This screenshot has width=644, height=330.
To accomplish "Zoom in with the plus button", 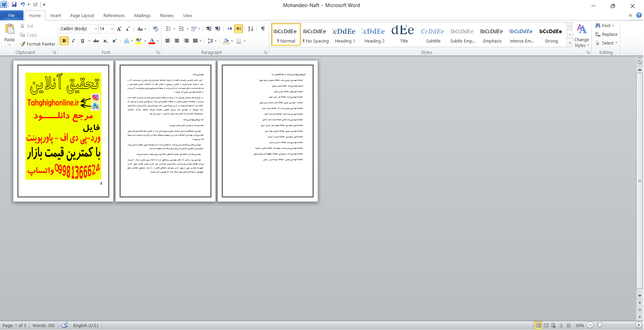I will coord(639,325).
